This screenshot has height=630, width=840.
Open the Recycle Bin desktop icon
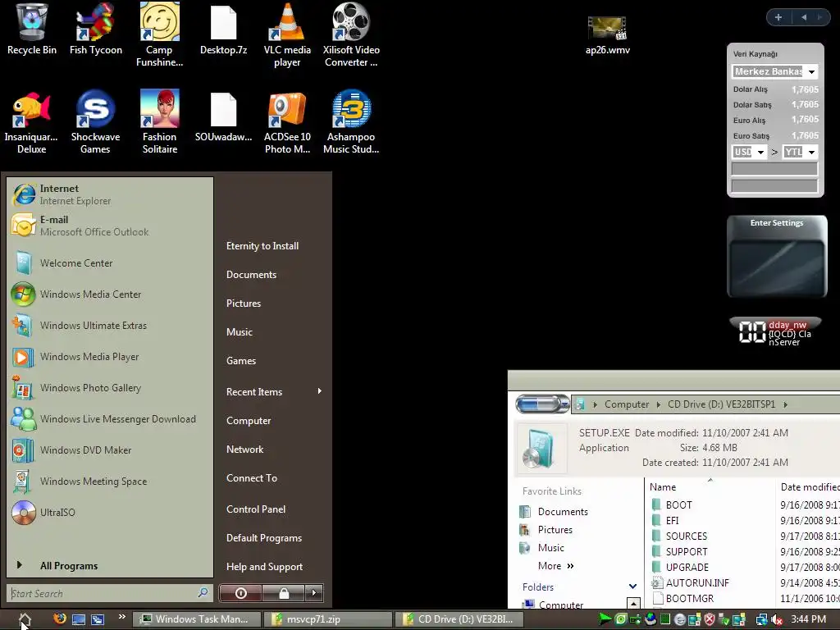coord(32,30)
